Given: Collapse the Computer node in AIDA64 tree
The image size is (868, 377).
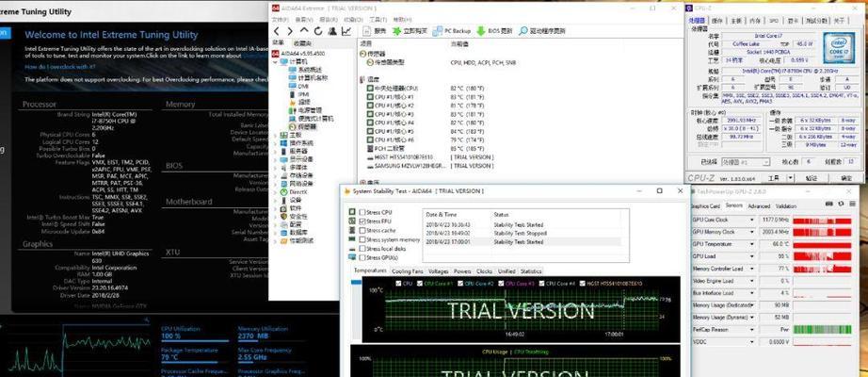Looking at the screenshot, I should pyautogui.click(x=276, y=62).
